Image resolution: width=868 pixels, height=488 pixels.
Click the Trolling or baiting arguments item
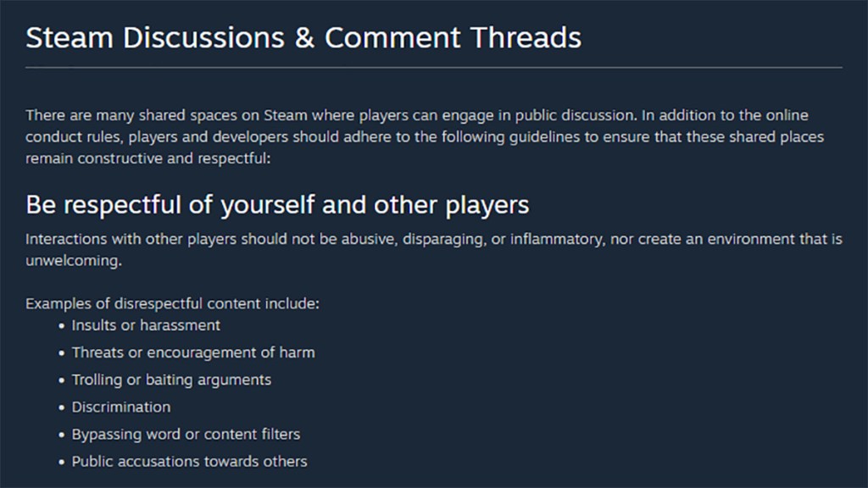(171, 380)
